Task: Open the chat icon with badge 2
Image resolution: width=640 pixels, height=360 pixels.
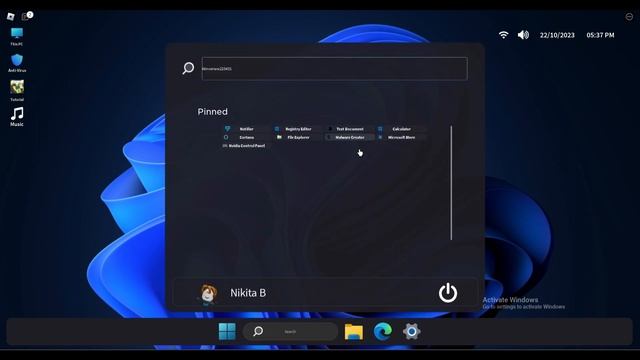Action: (x=27, y=16)
